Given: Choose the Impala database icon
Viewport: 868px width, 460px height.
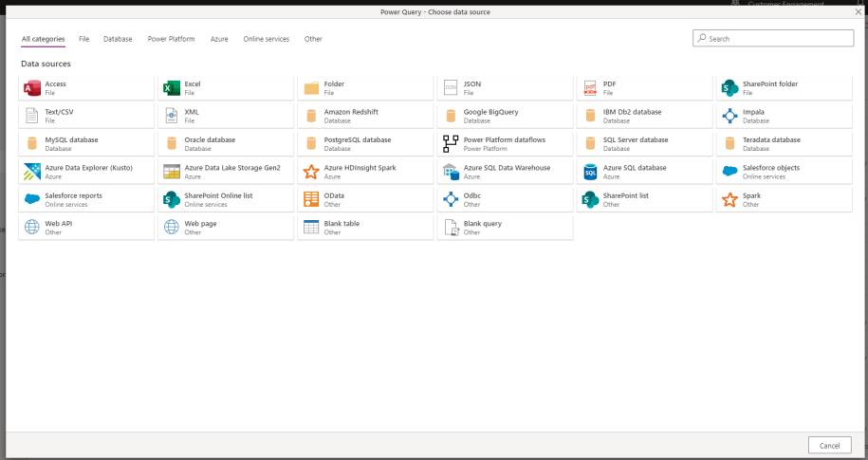Looking at the screenshot, I should (x=729, y=116).
